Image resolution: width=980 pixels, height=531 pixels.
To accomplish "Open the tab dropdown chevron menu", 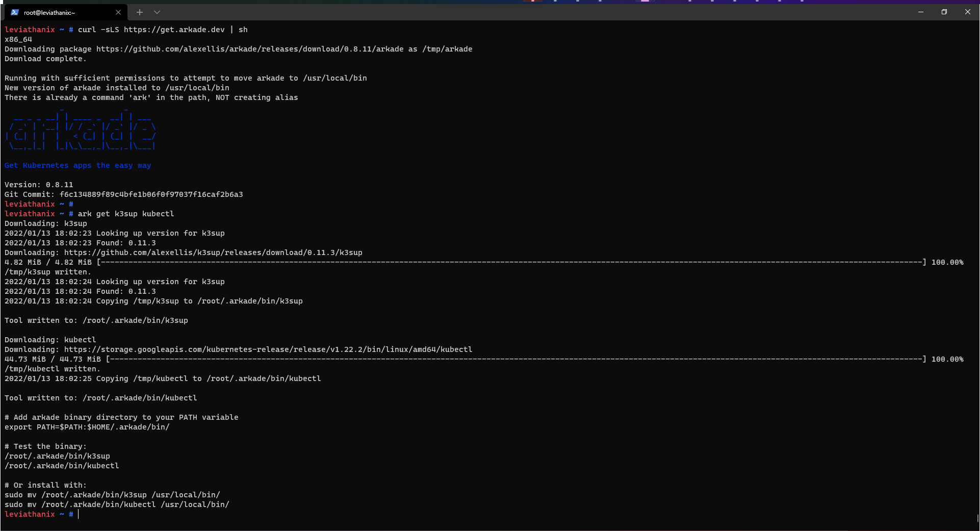I will [x=157, y=12].
